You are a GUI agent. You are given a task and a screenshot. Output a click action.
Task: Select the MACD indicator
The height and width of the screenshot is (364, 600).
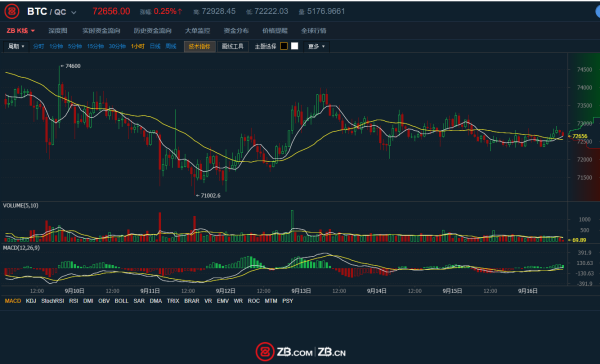(x=13, y=301)
